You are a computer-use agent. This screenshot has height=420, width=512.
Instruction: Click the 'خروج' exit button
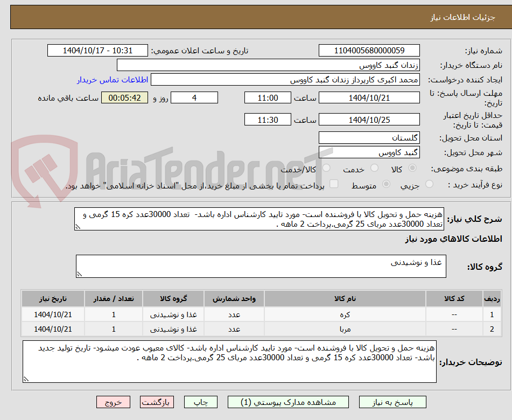point(113,402)
